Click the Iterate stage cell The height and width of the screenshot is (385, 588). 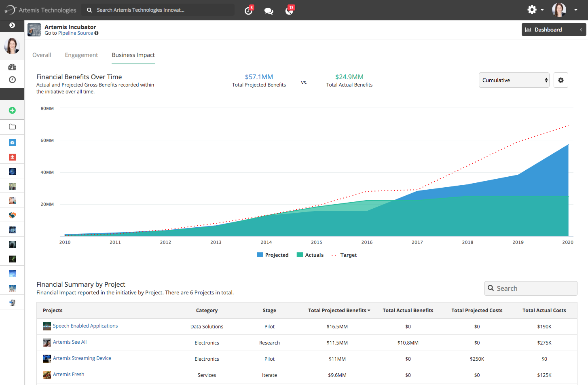(269, 375)
